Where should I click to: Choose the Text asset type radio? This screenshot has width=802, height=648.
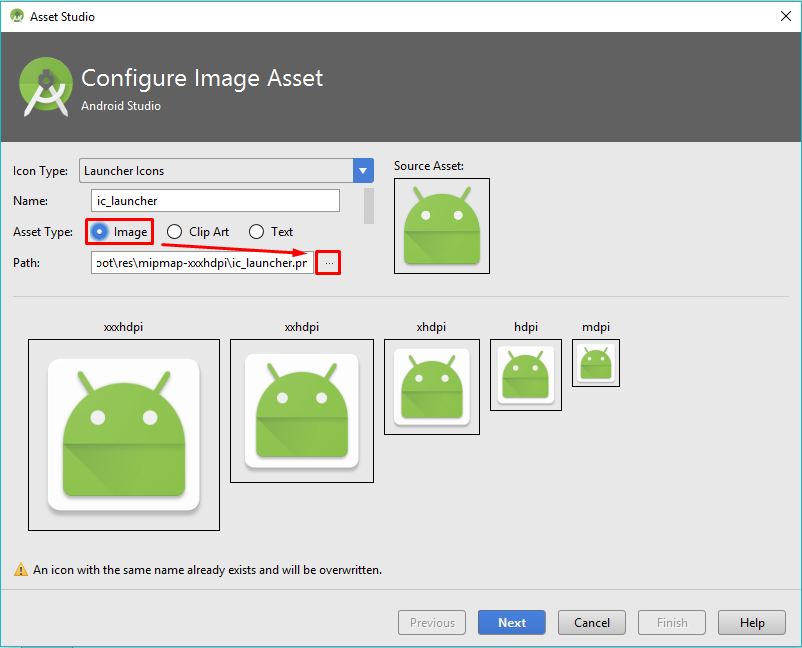point(256,232)
